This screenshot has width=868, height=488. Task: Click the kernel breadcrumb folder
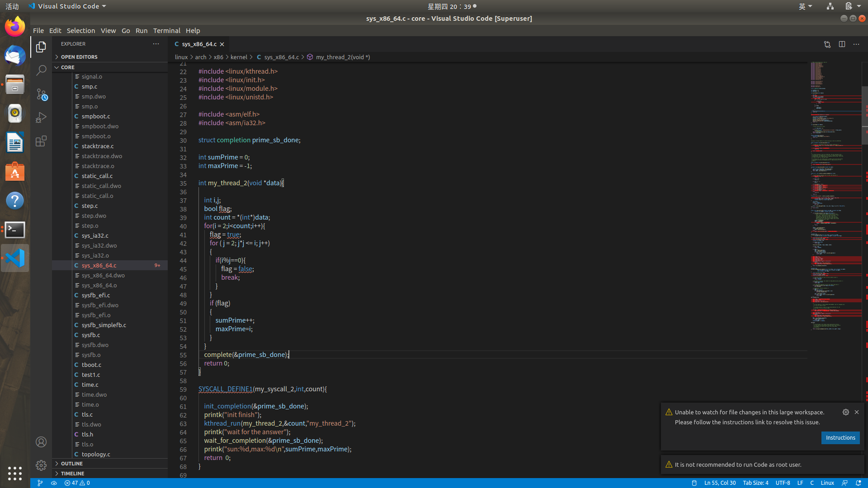coord(239,57)
